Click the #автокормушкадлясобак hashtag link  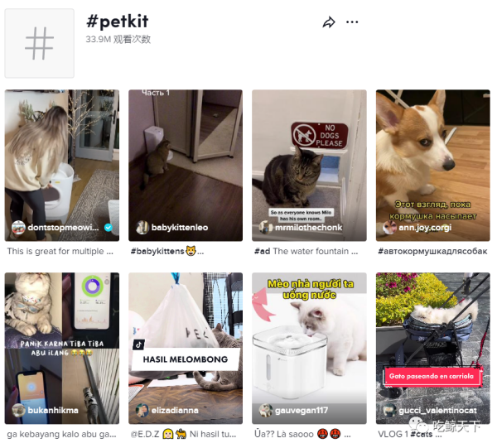click(432, 252)
